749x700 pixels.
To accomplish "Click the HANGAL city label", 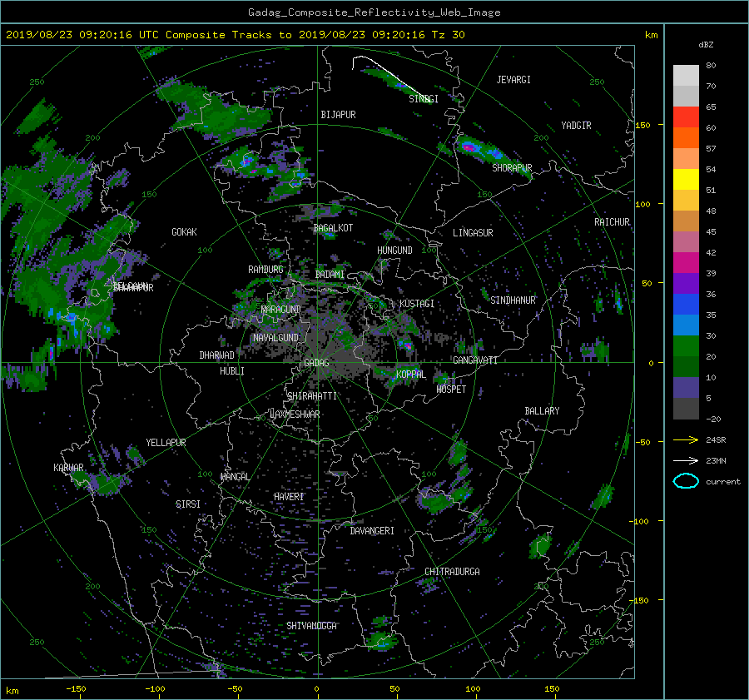I will (x=235, y=477).
